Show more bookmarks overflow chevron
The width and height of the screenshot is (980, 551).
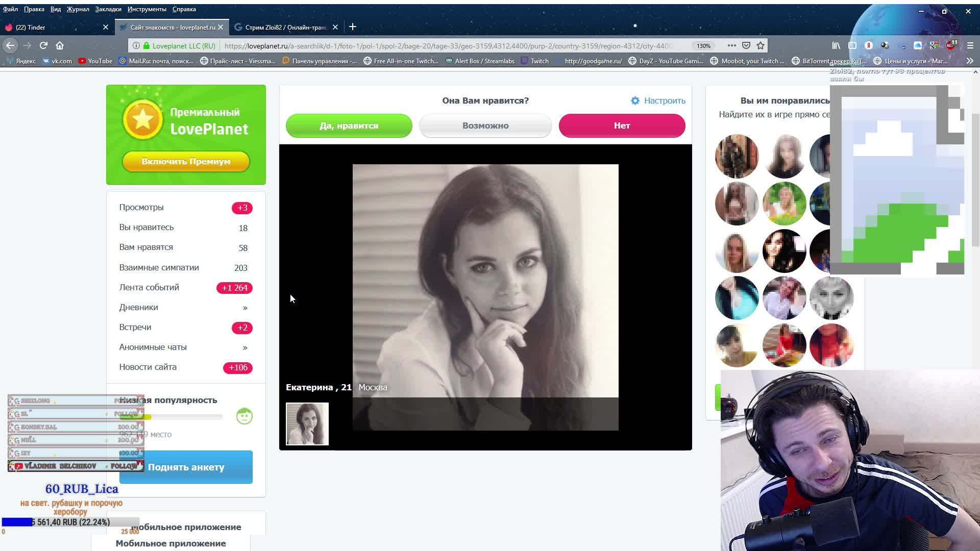tap(970, 61)
